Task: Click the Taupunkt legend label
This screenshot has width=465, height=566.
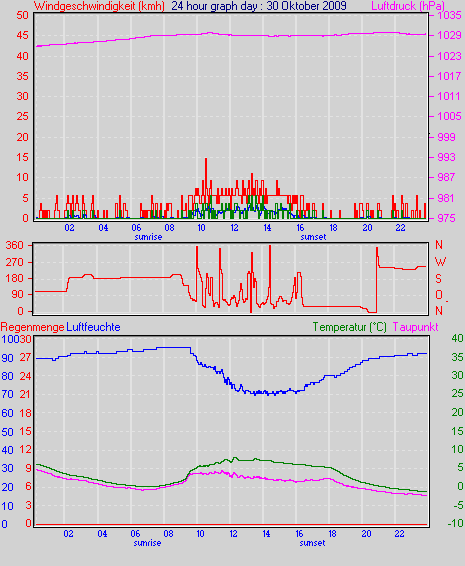Action: point(416,327)
